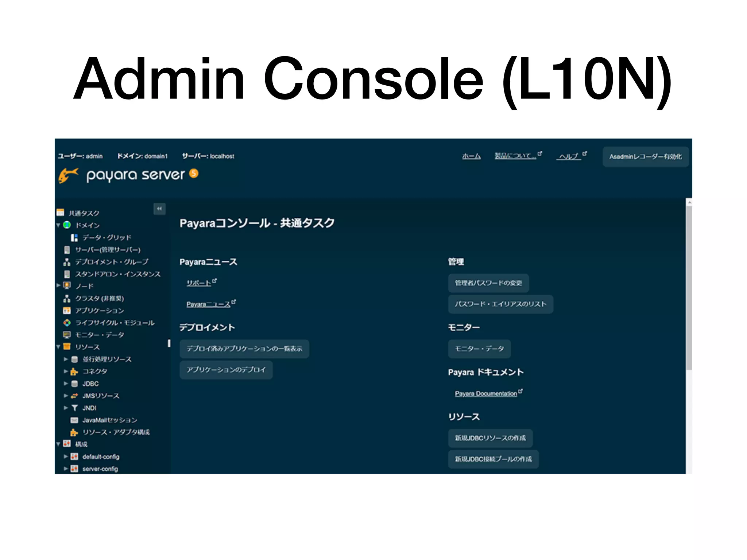Click the JNDI funnel icon
This screenshot has width=747, height=560.
coord(74,408)
